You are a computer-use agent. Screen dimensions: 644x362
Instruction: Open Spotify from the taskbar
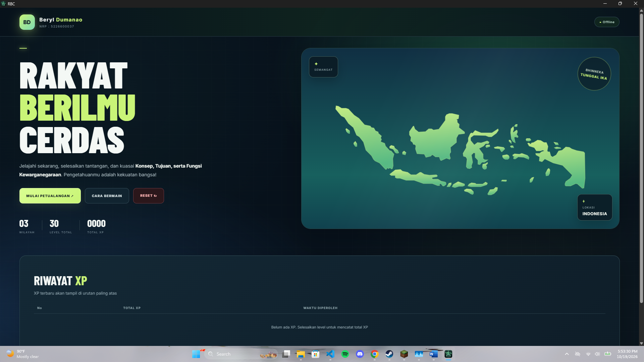click(345, 354)
